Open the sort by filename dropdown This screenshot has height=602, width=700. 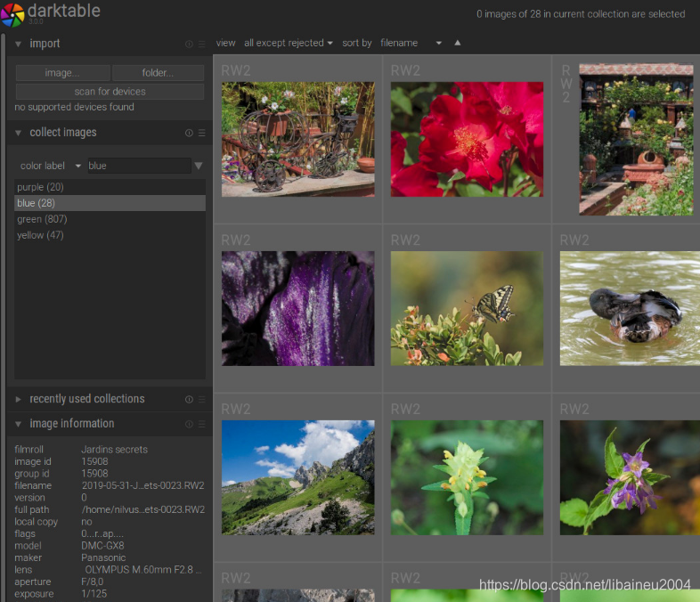[x=411, y=43]
